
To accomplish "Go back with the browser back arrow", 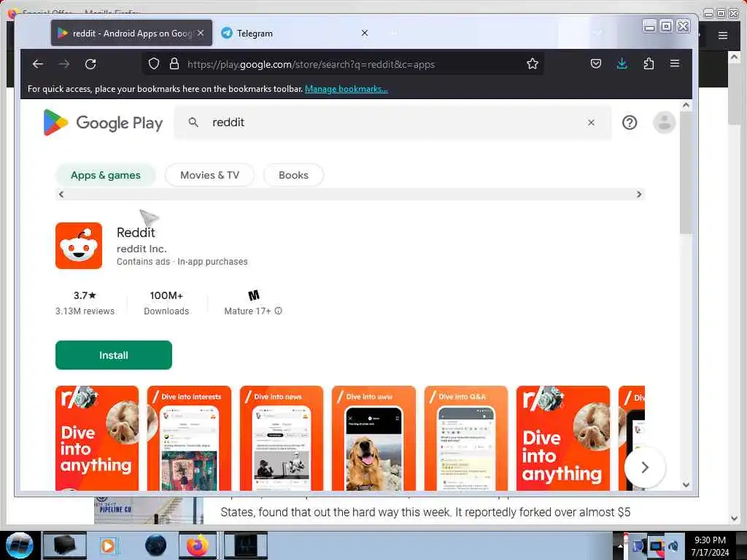I will tap(38, 64).
